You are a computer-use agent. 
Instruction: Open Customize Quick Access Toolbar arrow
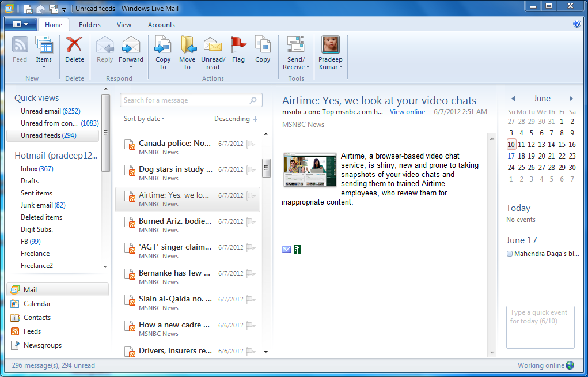point(64,9)
